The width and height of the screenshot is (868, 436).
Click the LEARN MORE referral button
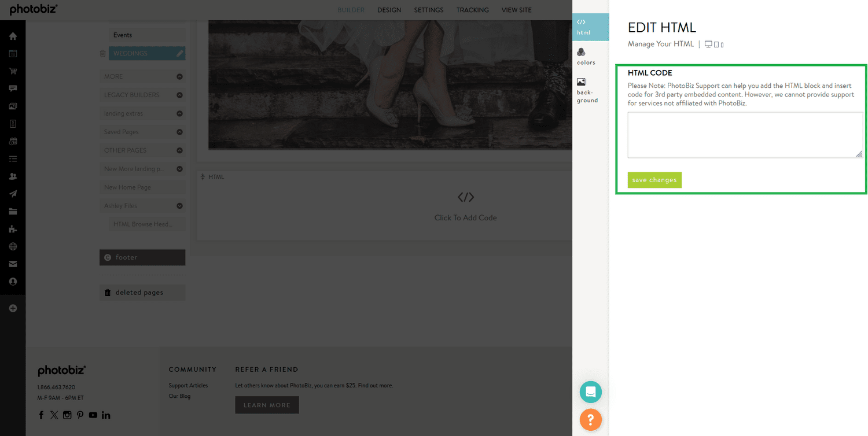[x=267, y=405]
